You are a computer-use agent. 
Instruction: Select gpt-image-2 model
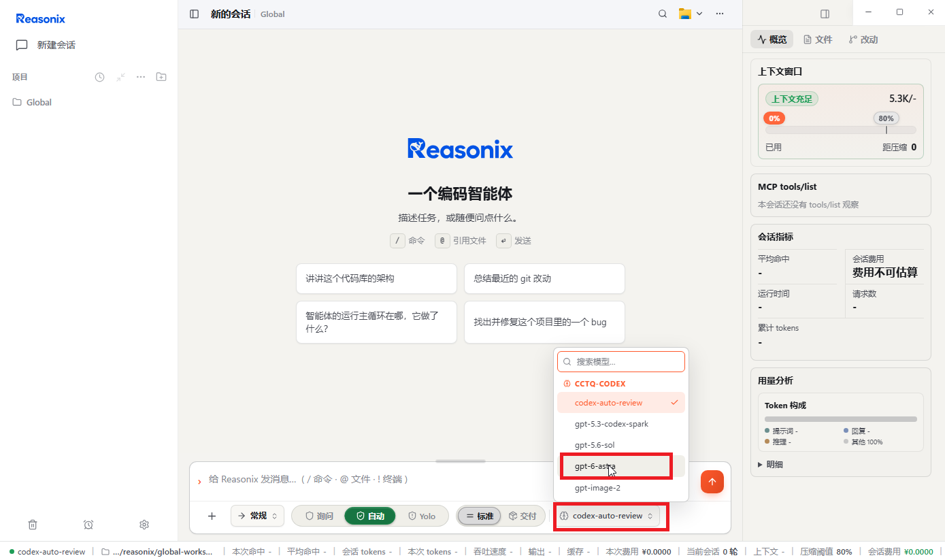[x=621, y=488]
